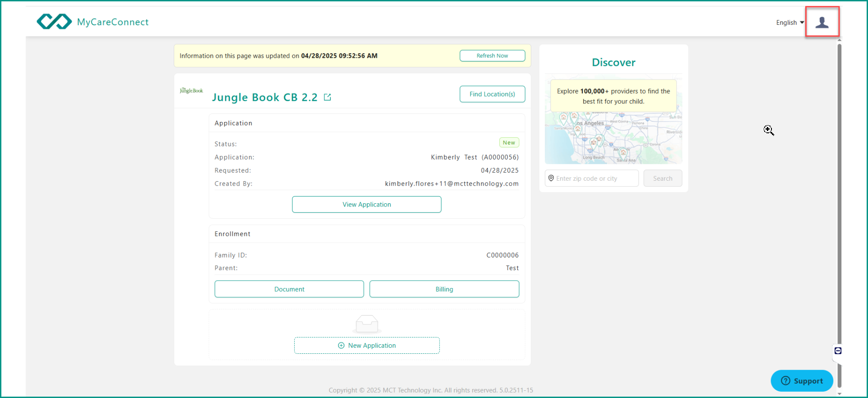The width and height of the screenshot is (868, 398).
Task: Click the Enrollment section header
Action: point(232,234)
